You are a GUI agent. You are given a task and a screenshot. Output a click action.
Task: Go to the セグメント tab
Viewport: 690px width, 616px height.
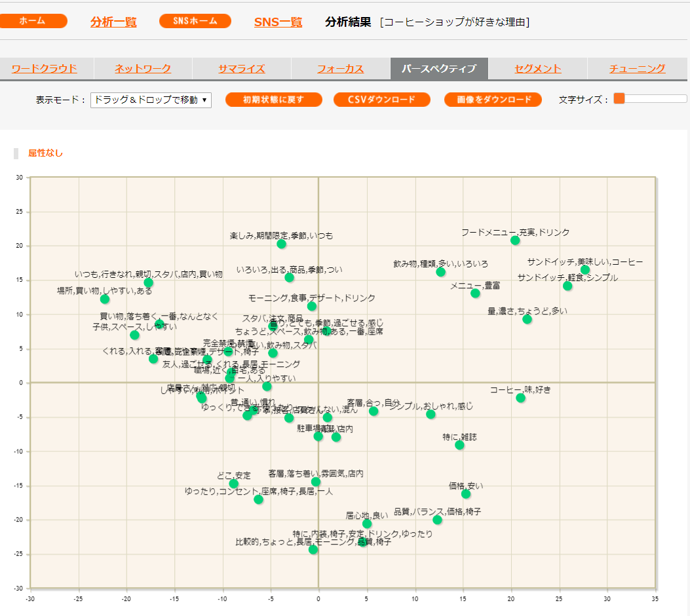coord(537,69)
